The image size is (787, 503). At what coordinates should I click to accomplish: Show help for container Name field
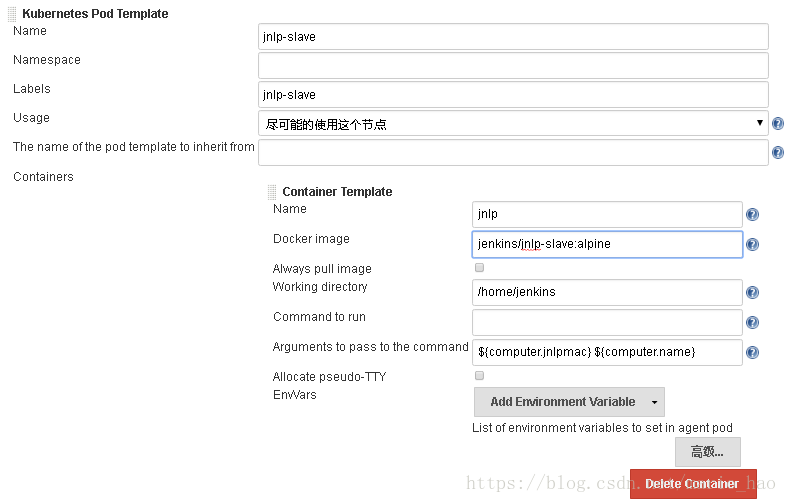pos(752,215)
